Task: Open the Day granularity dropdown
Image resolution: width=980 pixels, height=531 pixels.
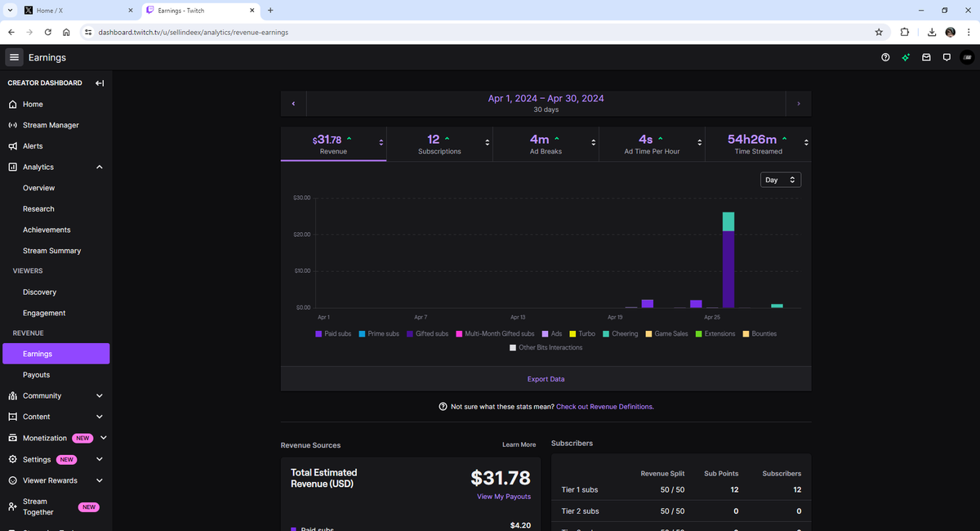Action: [x=780, y=180]
